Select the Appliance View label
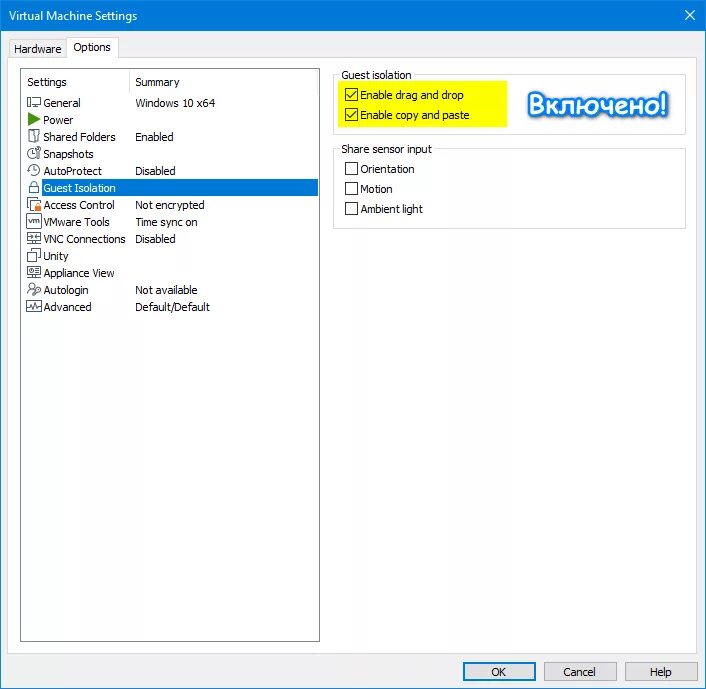Image resolution: width=706 pixels, height=689 pixels. [79, 273]
